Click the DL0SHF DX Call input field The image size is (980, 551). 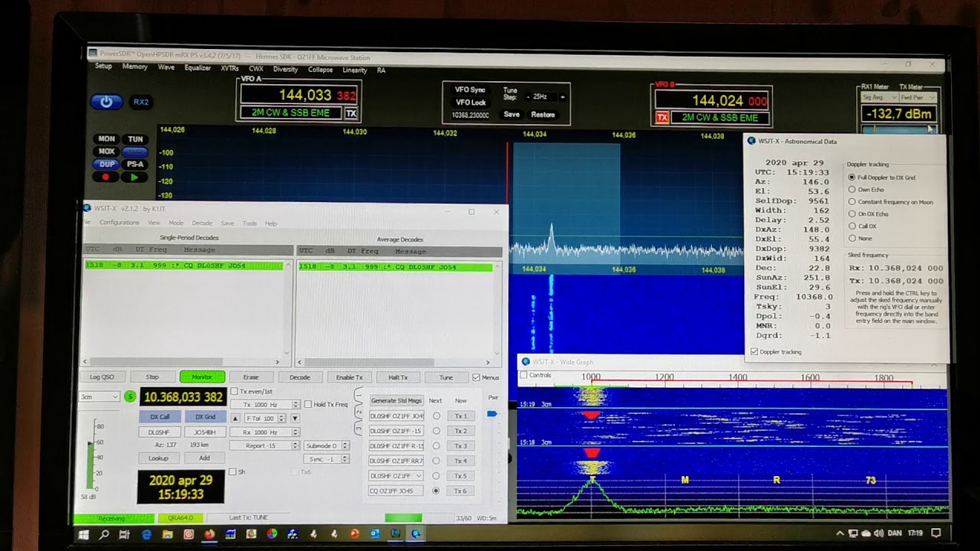[x=159, y=432]
